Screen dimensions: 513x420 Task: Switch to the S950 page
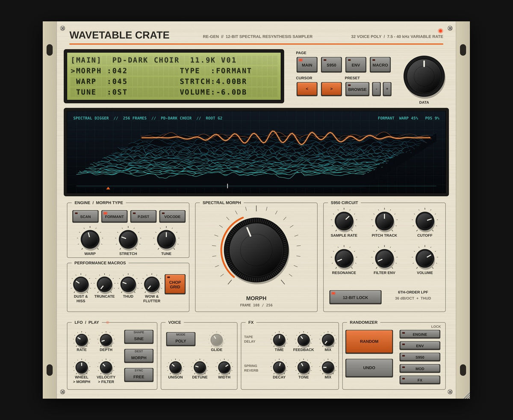[x=331, y=65]
